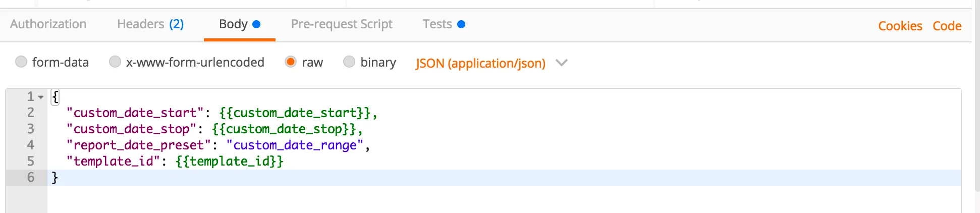
Task: Switch to the Authorization tab
Action: (x=48, y=24)
